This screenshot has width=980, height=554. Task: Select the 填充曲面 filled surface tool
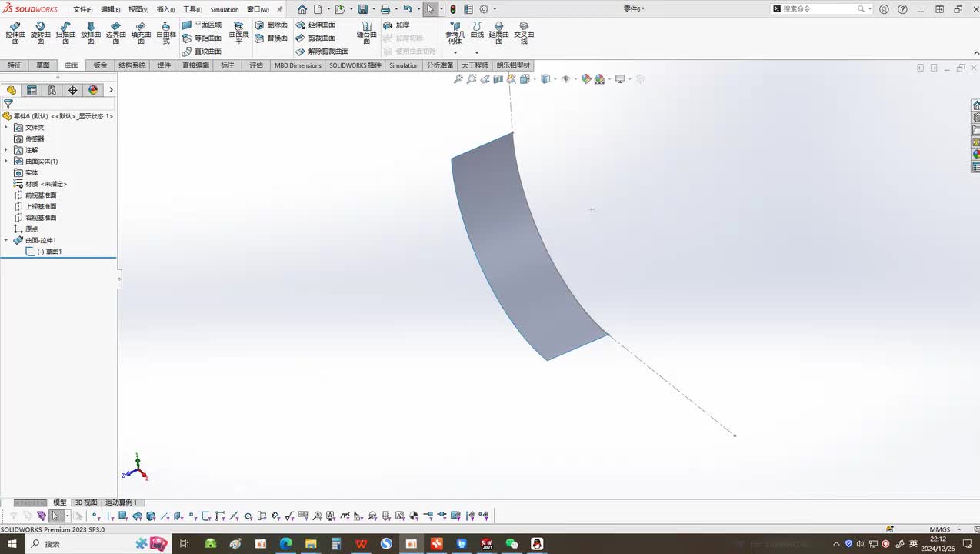tap(141, 33)
